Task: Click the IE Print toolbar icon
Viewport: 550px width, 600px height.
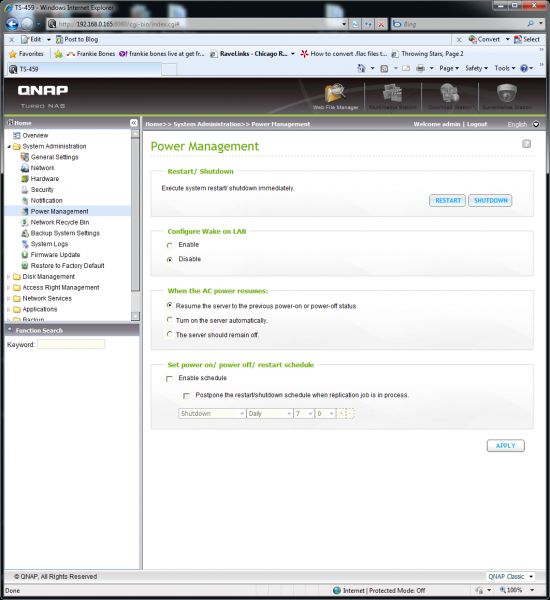Action: point(421,68)
